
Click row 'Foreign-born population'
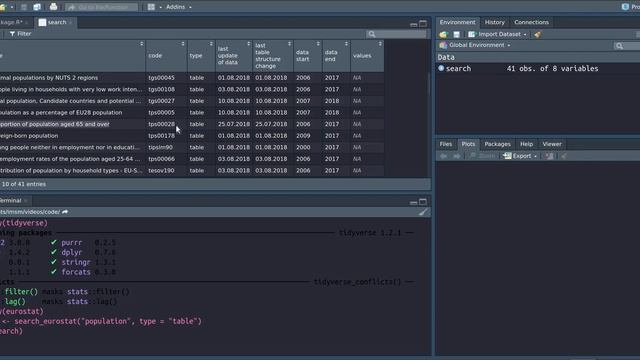tap(192, 136)
